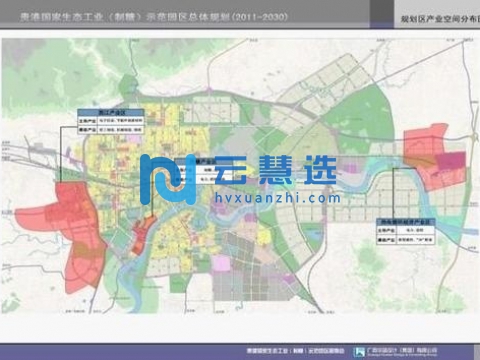480x360 pixels.
Task: Click the header title ending "(2011-2030)"
Action: coord(154,17)
